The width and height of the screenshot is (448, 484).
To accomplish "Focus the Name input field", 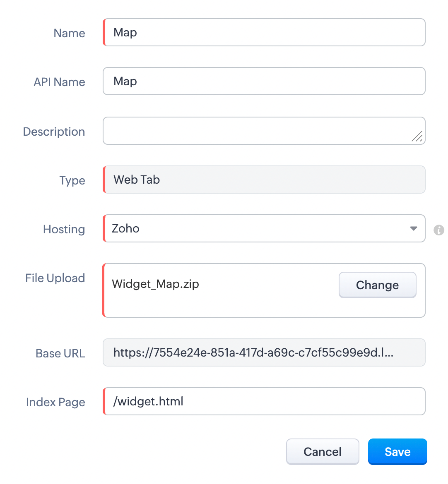I will (264, 32).
